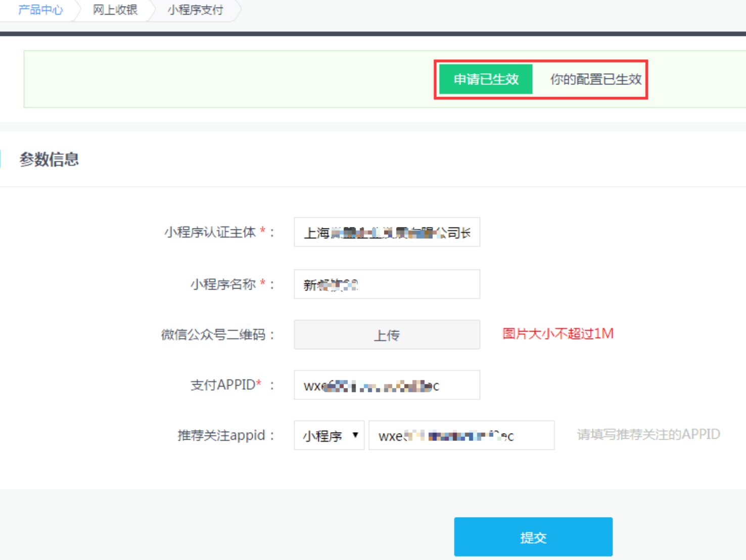Click the red 图片大小不超过1M notice

click(x=557, y=334)
